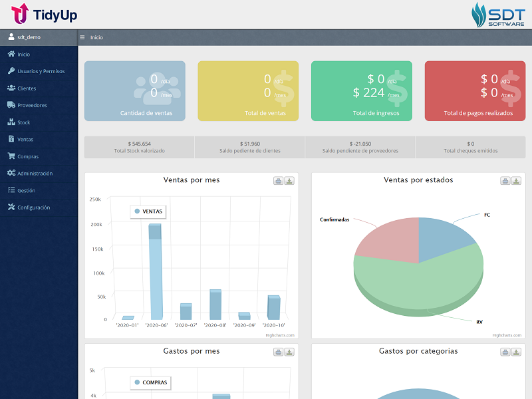Image resolution: width=532 pixels, height=399 pixels.
Task: Click the sdt_demo user icon
Action: (x=11, y=37)
